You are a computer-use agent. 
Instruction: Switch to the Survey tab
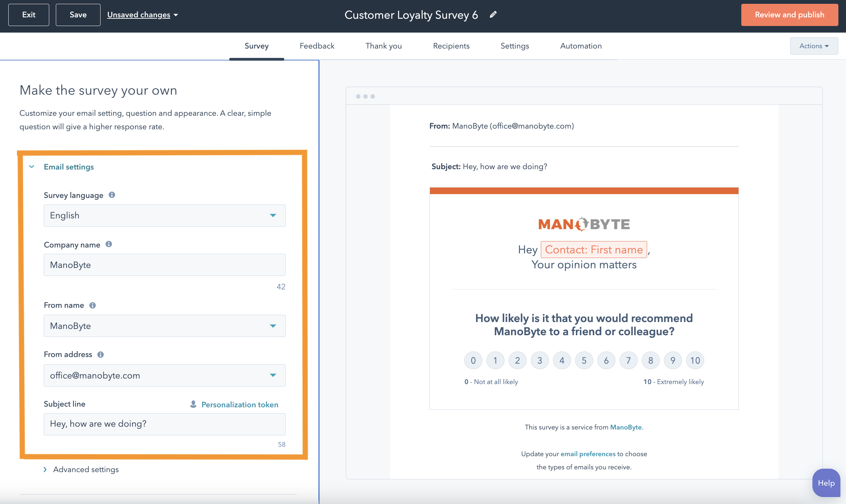tap(257, 46)
